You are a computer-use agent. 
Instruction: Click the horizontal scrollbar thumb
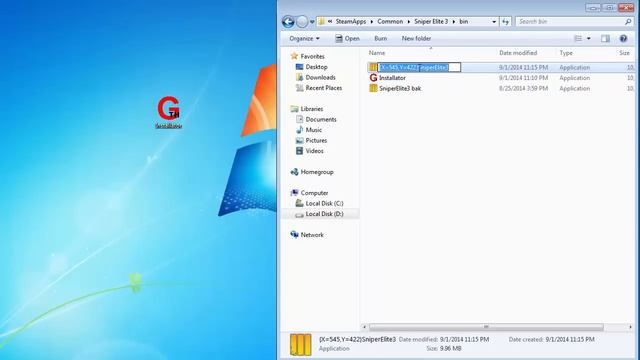click(486, 327)
